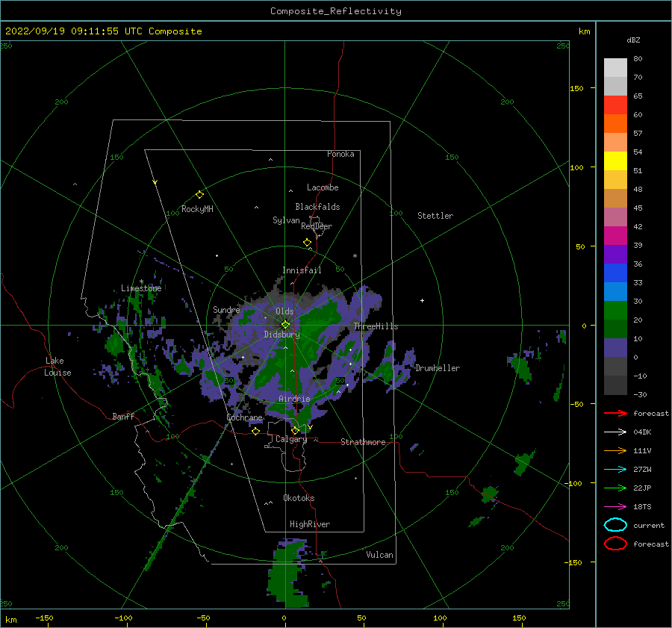This screenshot has height=628, width=672.
Task: Click the yellow diamond marker below Cochrane
Action: [256, 432]
